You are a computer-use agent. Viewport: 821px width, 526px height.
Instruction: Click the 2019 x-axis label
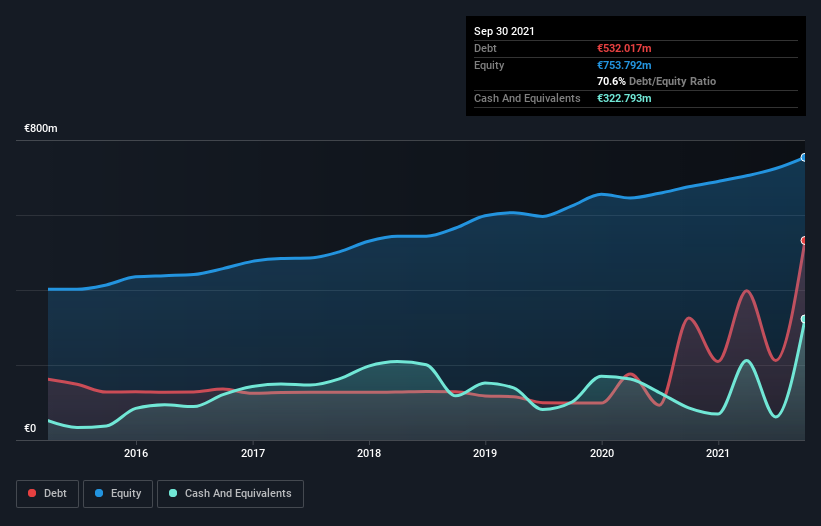point(485,453)
